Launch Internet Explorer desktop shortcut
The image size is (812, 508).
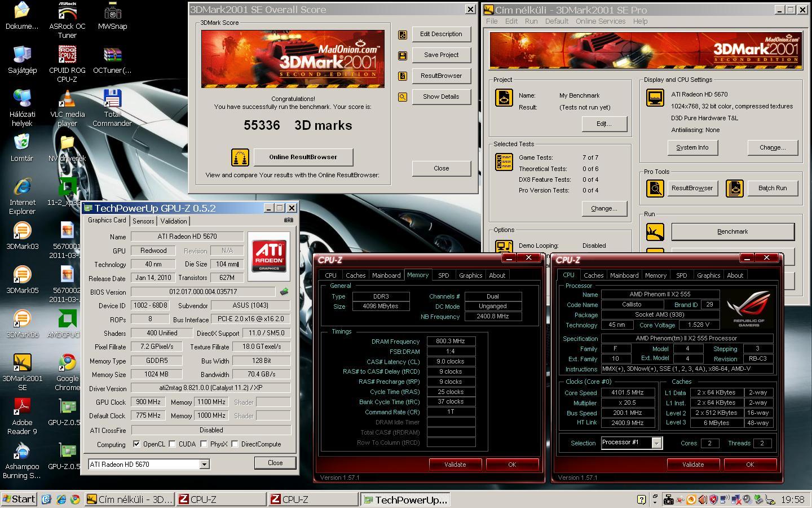click(22, 196)
